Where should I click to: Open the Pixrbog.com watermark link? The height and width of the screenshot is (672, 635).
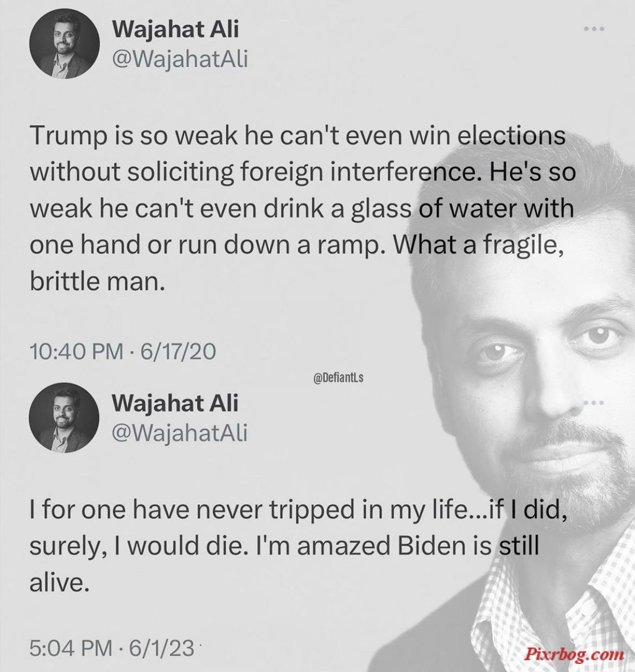[573, 654]
